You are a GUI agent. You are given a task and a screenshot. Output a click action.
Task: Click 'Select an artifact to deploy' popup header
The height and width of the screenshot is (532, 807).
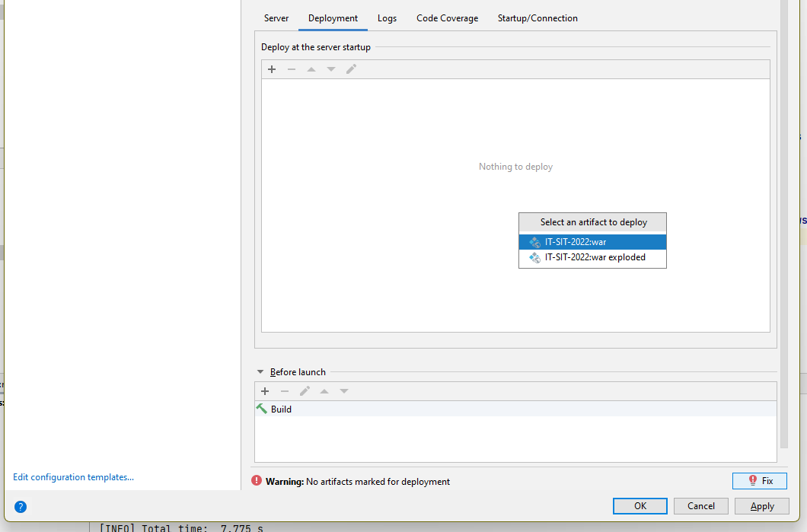tap(592, 222)
